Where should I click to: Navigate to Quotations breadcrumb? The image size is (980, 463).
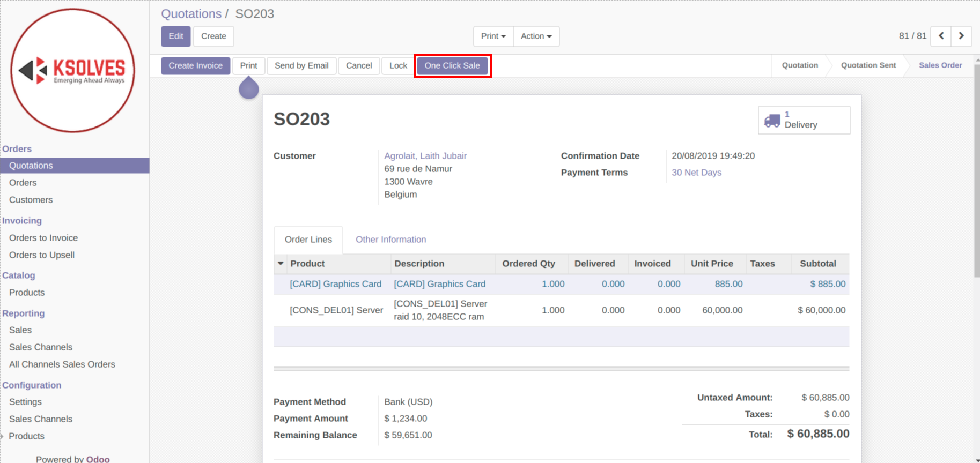[x=191, y=14]
